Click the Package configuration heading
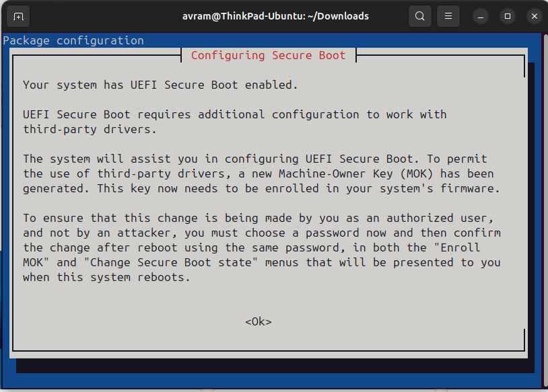 pyautogui.click(x=73, y=41)
